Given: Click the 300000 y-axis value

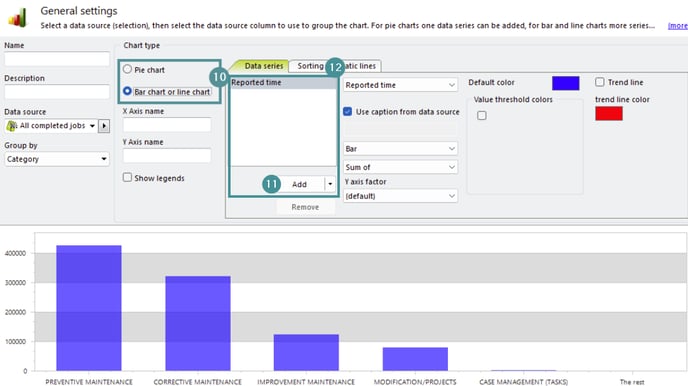Looking at the screenshot, I should 15,283.
